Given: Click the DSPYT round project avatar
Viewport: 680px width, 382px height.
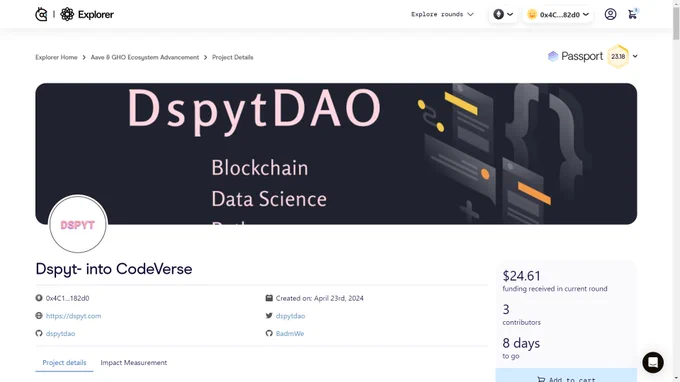Looking at the screenshot, I should (78, 224).
